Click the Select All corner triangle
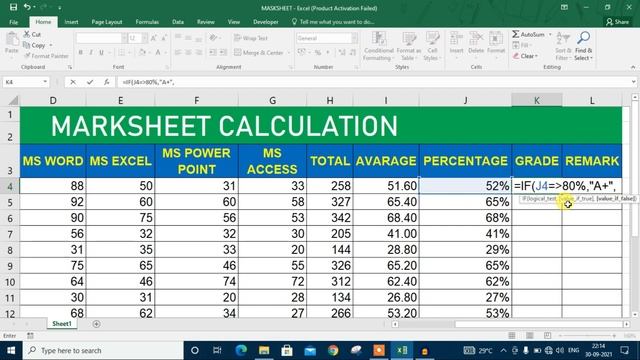The image size is (640, 360). [13, 100]
